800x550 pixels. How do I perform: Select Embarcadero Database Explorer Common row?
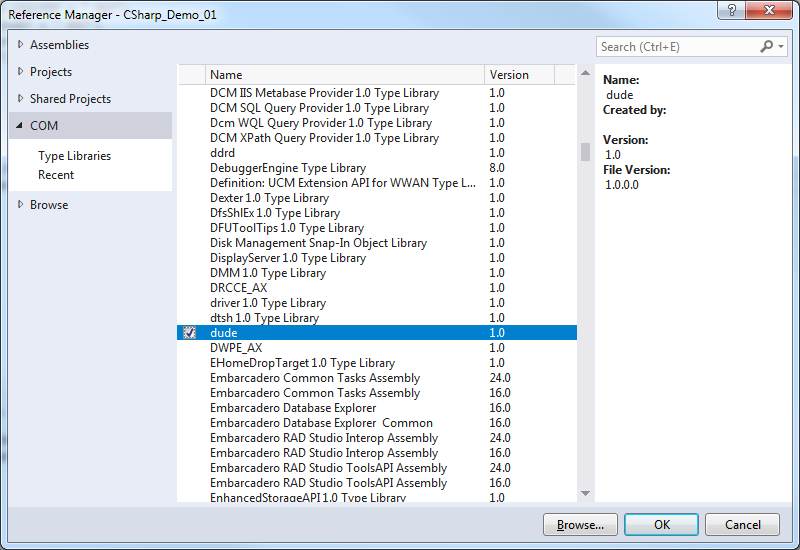377,423
